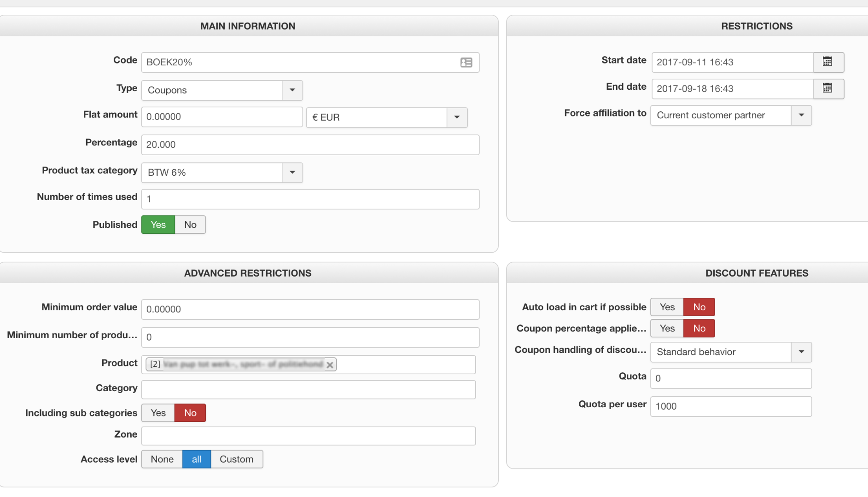Select None for Access level

(x=162, y=459)
